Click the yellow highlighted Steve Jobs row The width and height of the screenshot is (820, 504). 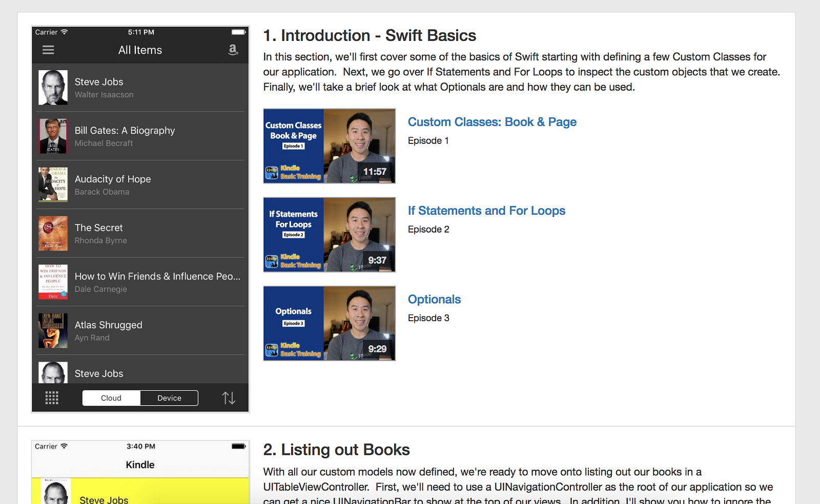(x=140, y=491)
